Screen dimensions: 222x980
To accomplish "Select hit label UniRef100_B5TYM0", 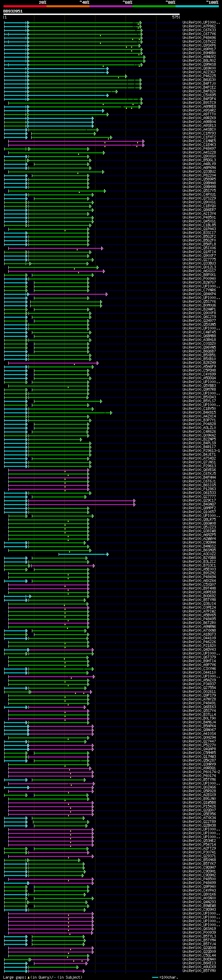I will 199,971.
